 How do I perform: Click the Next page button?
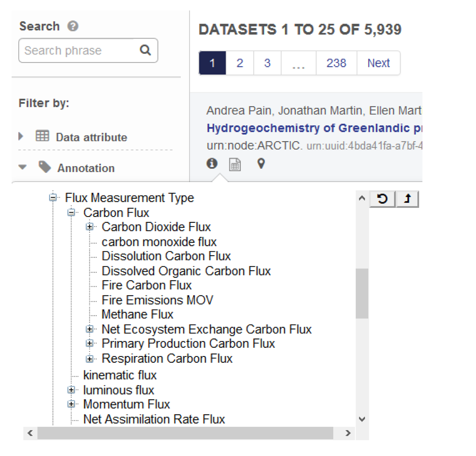click(x=378, y=63)
